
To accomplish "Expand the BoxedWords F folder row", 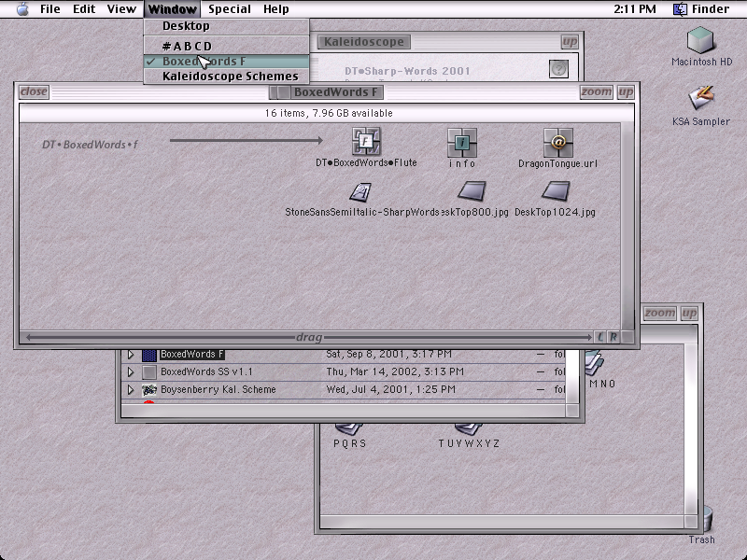I will (x=130, y=355).
